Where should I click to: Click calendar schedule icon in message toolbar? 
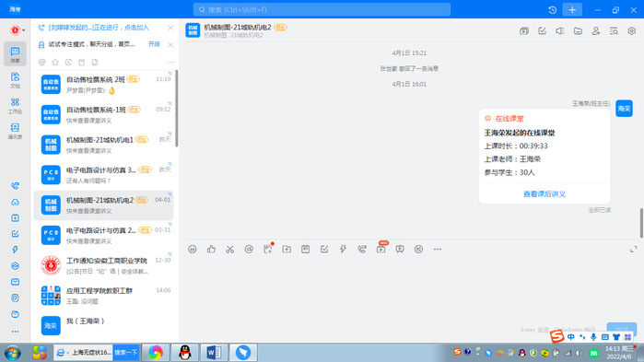coord(305,249)
